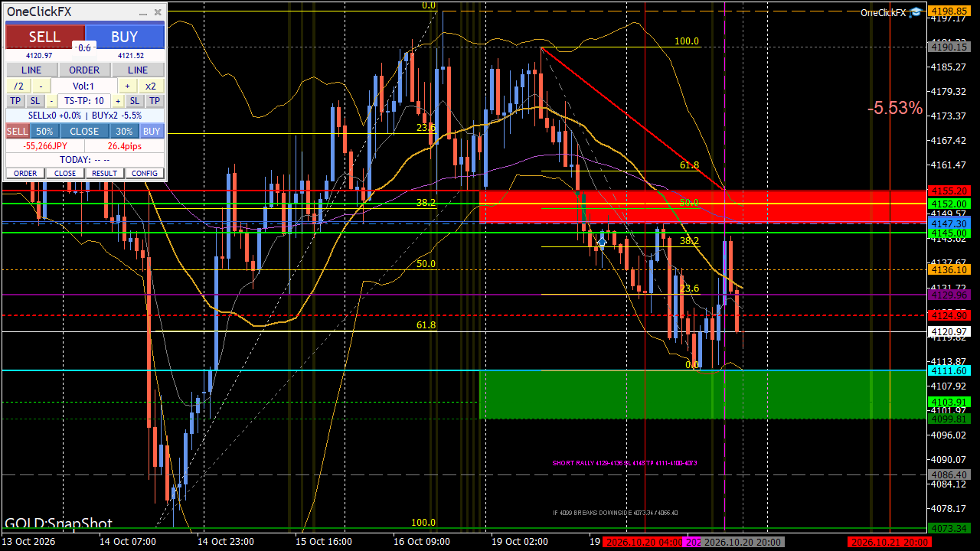Open the CONFIG tab
This screenshot has width=980, height=551.
point(145,173)
